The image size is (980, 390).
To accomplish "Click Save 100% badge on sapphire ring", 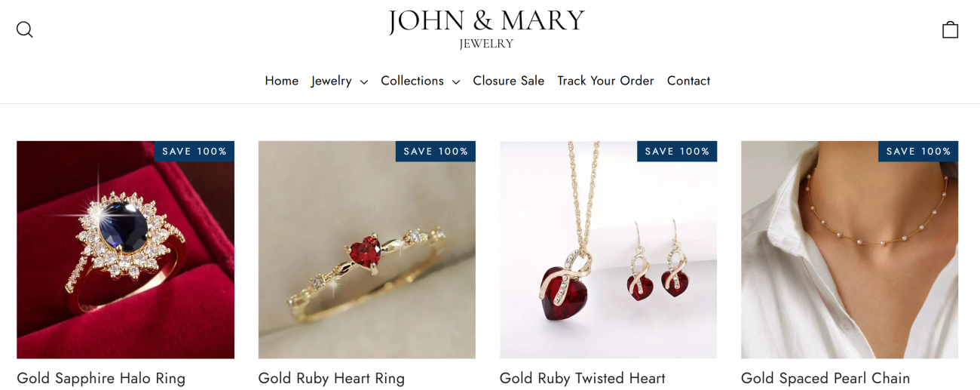I will coord(194,152).
